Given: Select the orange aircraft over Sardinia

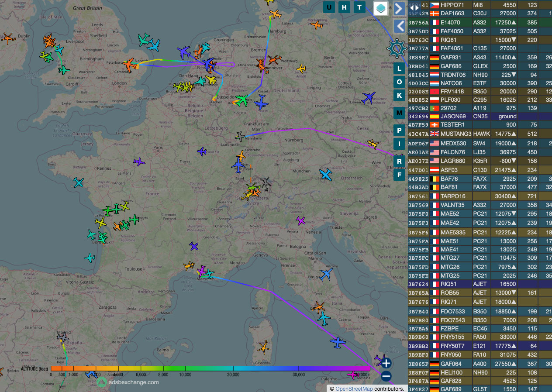Looking at the screenshot, I should [x=264, y=347].
